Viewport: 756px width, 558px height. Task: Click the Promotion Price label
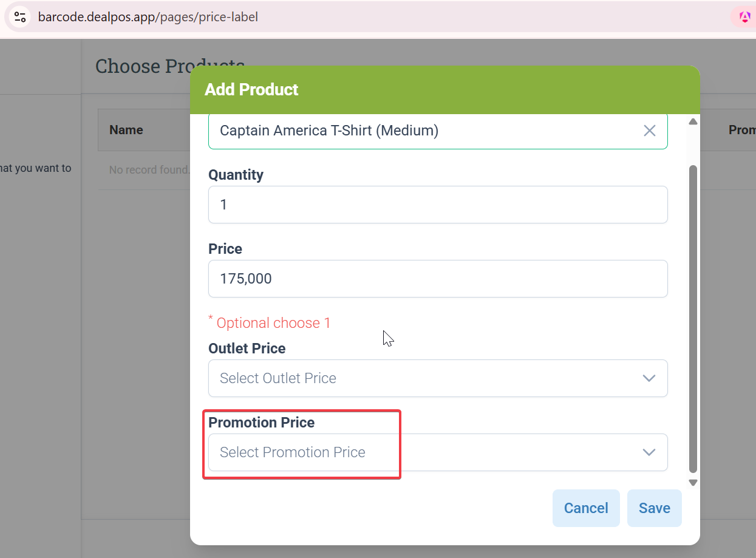click(261, 423)
